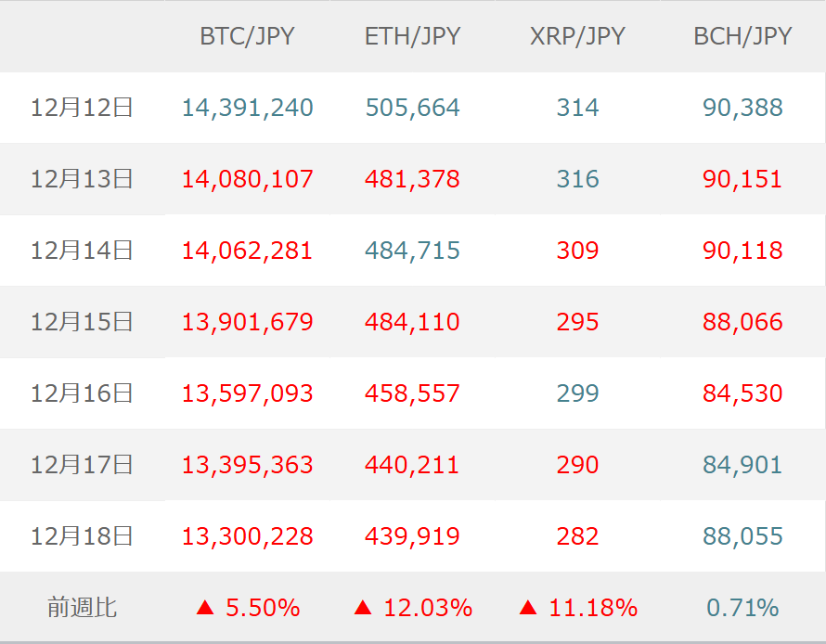Click ETH price 484,715
Screen dimensions: 826x644
412,251
